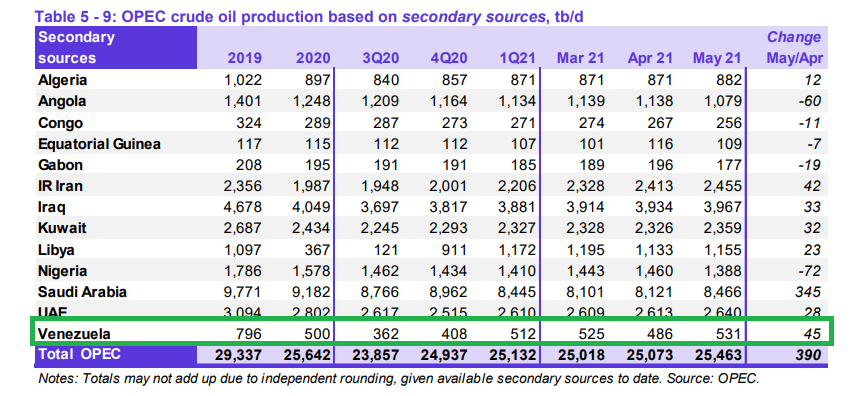Image resolution: width=867 pixels, height=396 pixels.
Task: Click IR Iran's 4Q20 value 2,001
Action: click(448, 186)
